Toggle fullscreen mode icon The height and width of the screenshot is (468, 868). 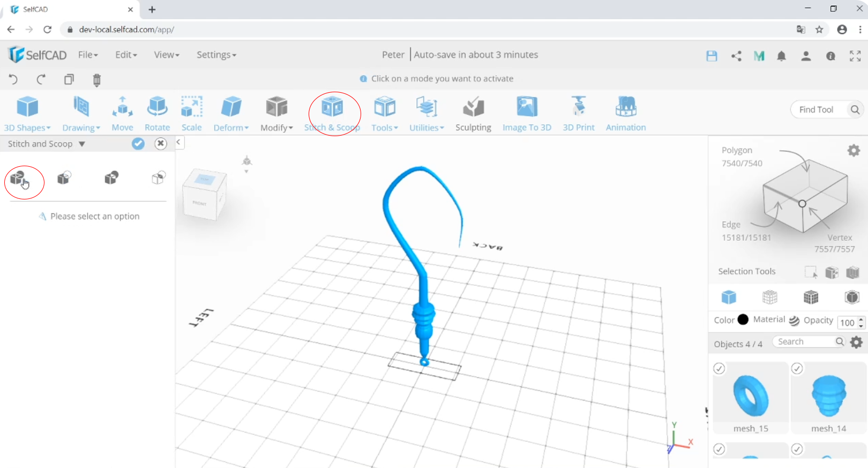point(855,56)
